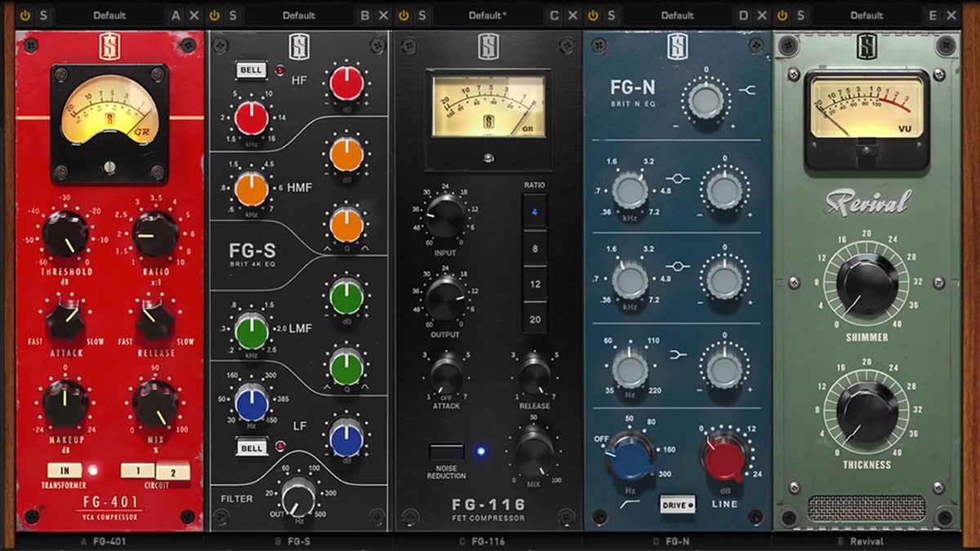Screen dimensions: 980x551
Task: Click the FG-S Filter Hz knob
Action: 298,495
